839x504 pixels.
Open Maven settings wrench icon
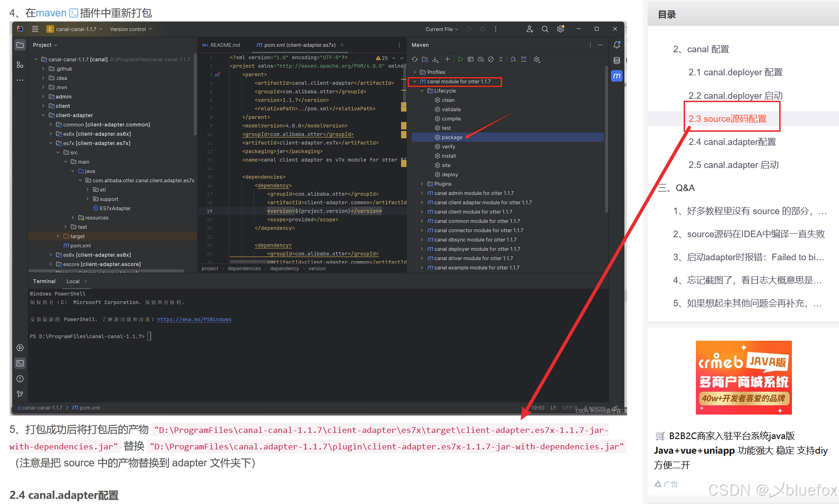point(537,59)
